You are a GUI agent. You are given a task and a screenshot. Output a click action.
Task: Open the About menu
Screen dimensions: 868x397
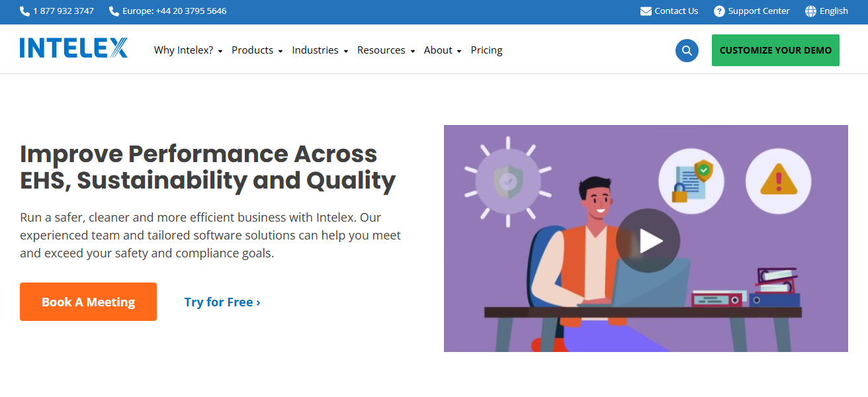point(442,50)
